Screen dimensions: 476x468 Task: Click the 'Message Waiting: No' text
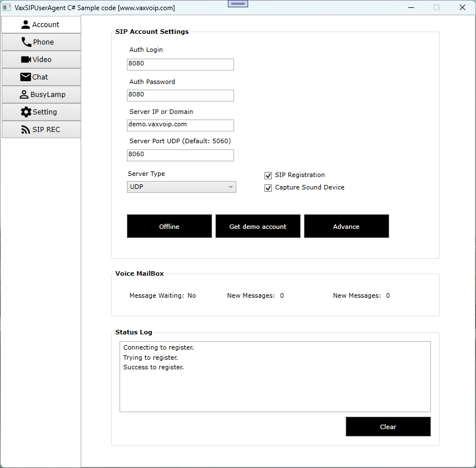point(162,295)
